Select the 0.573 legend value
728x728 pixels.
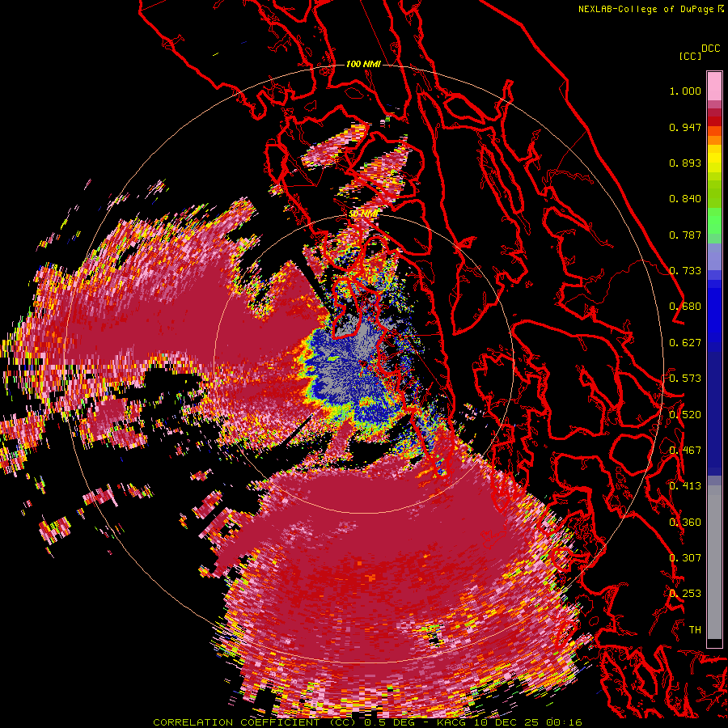(685, 379)
